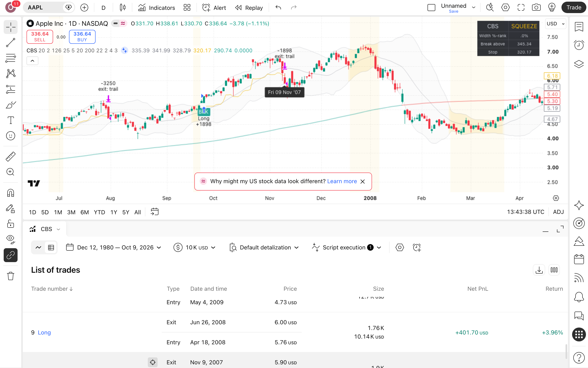Open the Learn more link
The image size is (588, 368).
[x=342, y=181]
